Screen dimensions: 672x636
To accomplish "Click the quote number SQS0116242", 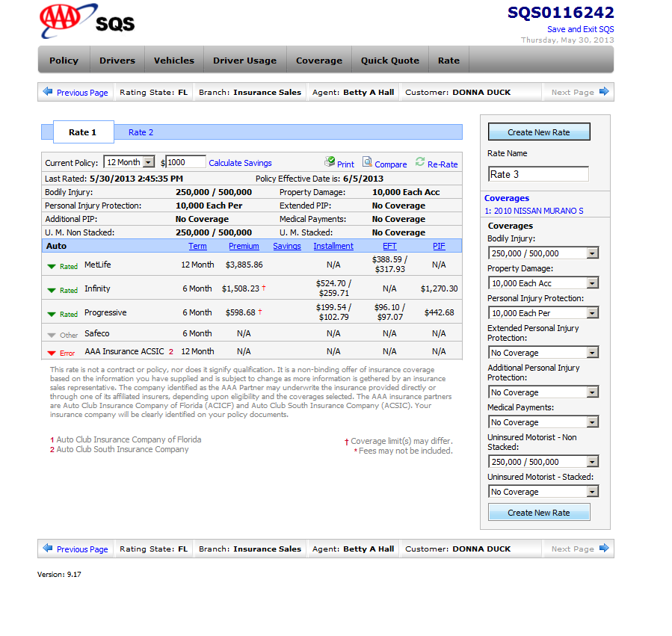I will 561,13.
